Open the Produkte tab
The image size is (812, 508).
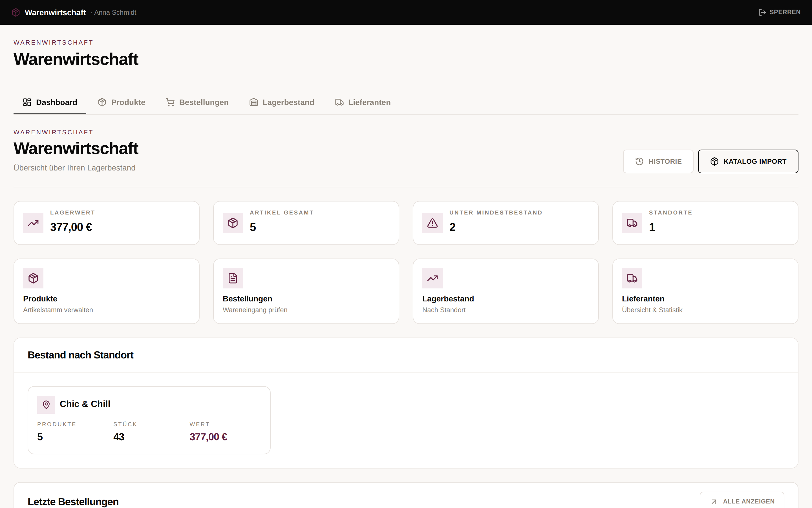coord(122,102)
